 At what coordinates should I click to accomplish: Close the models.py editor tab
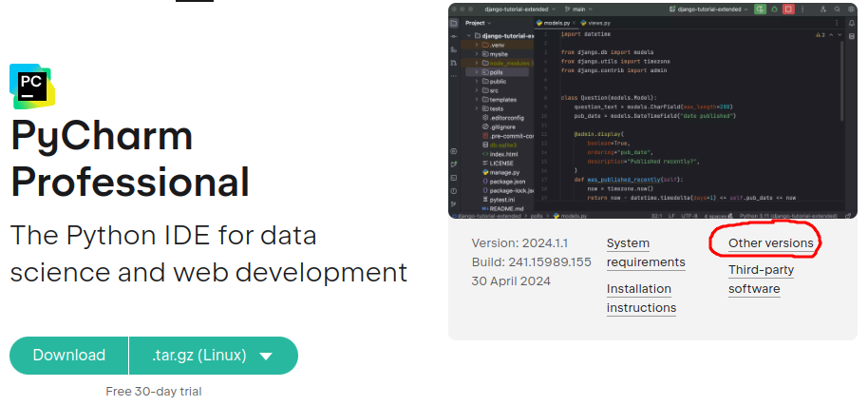[574, 23]
